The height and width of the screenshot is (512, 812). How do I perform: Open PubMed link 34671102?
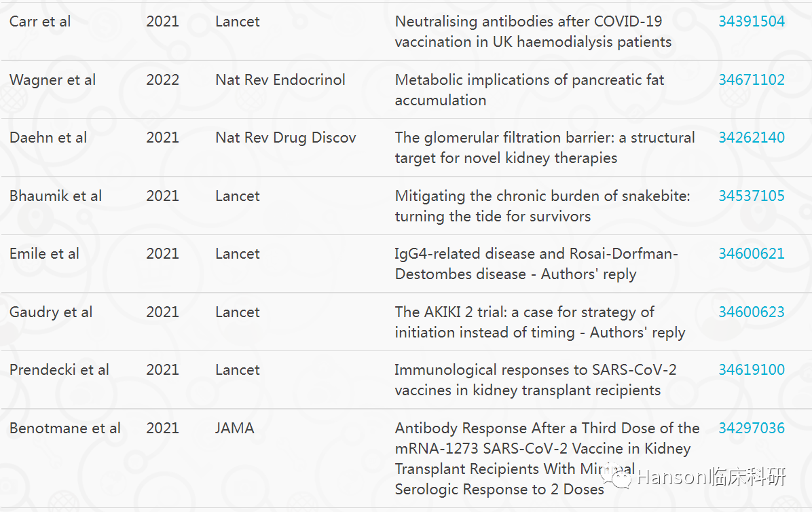tap(752, 79)
